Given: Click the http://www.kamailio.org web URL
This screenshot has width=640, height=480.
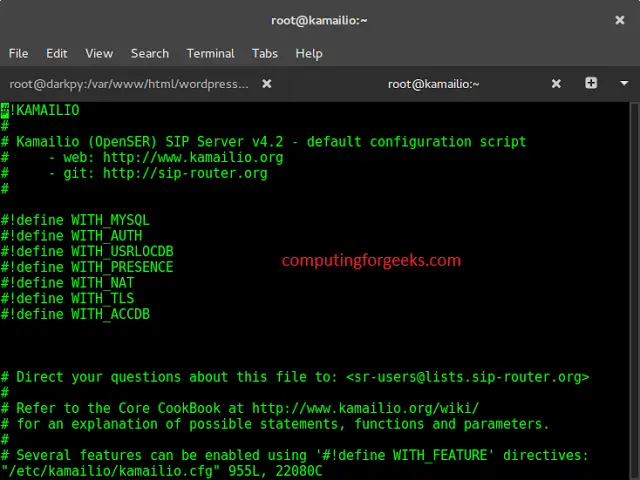Looking at the screenshot, I should click(193, 158).
